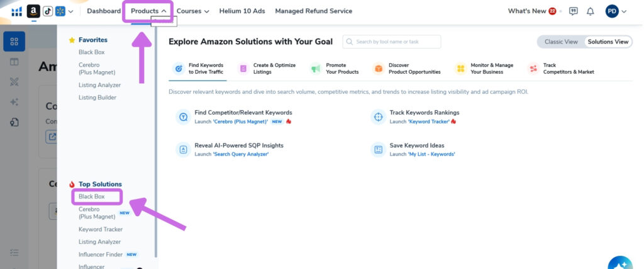Select the Walmart marketplace icon
This screenshot has height=269, width=644.
(x=60, y=11)
